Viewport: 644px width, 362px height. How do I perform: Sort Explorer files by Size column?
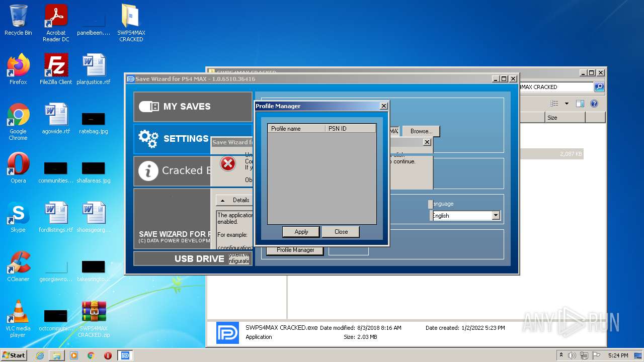point(565,118)
